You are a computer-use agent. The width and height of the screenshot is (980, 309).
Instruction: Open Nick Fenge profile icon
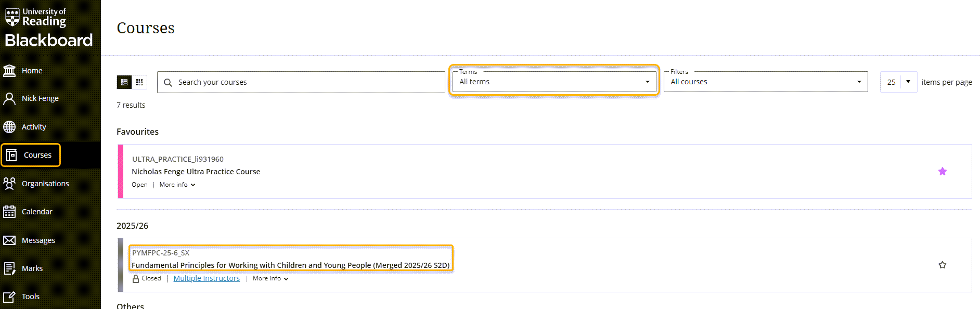(x=9, y=98)
